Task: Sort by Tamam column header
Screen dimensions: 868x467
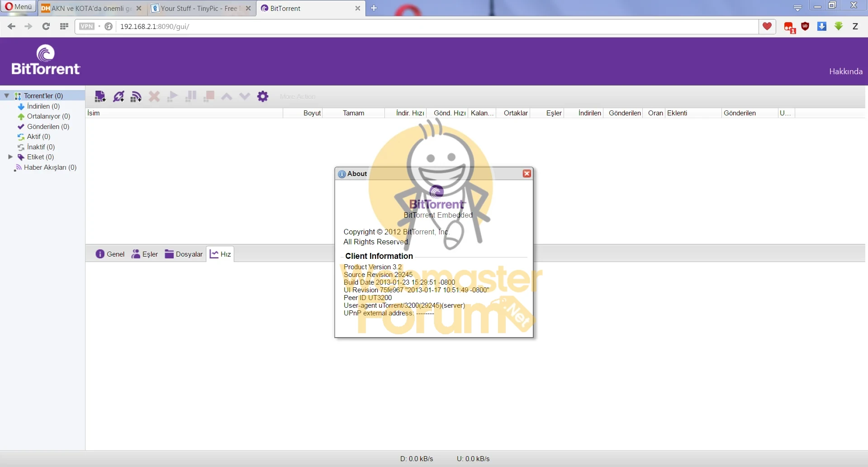Action: point(354,113)
